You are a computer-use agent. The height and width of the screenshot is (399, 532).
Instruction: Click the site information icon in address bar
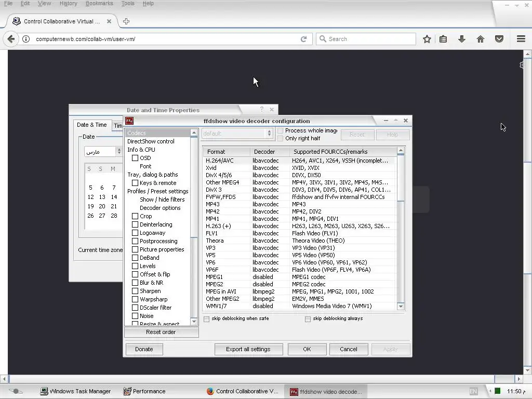[x=26, y=39]
